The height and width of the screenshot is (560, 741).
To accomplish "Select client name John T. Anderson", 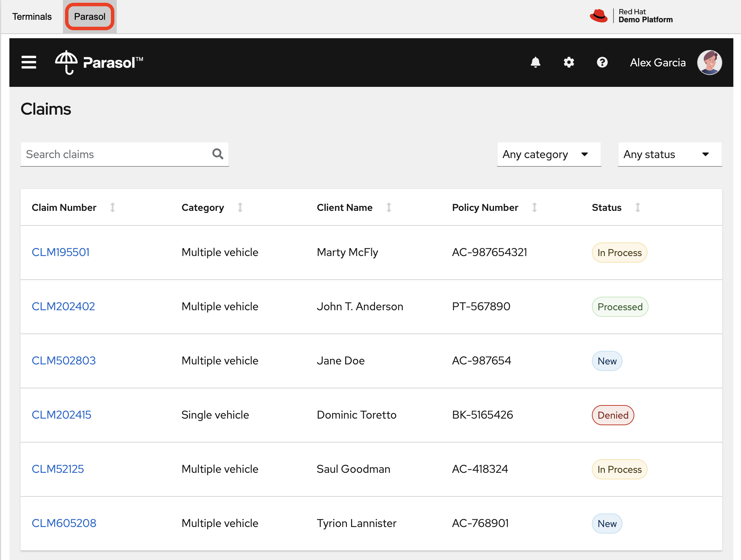I will click(x=360, y=306).
